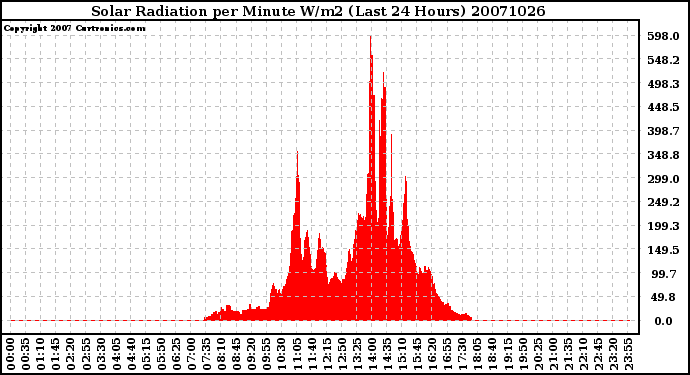Click the 00:35 time label
The image size is (690, 375).
coord(26,354)
